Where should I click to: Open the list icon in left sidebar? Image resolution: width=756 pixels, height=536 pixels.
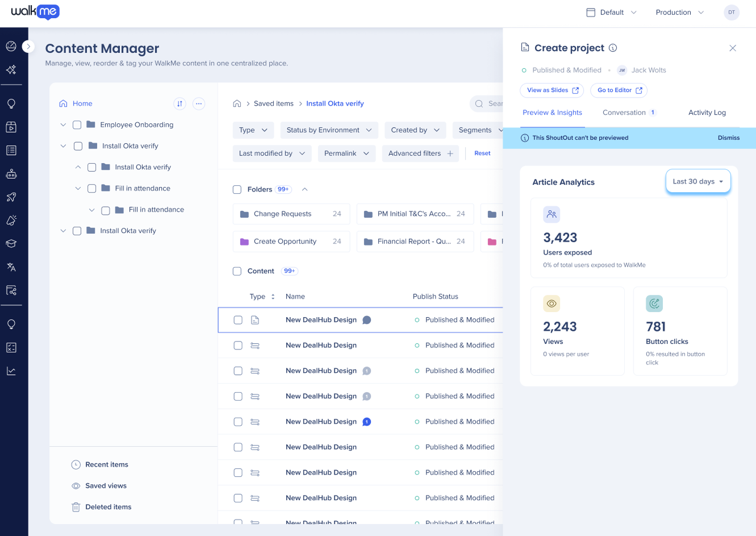tap(11, 150)
